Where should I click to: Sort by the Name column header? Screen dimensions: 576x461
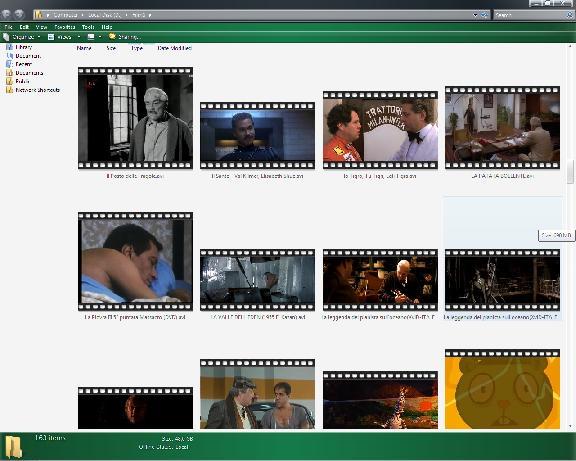(84, 48)
